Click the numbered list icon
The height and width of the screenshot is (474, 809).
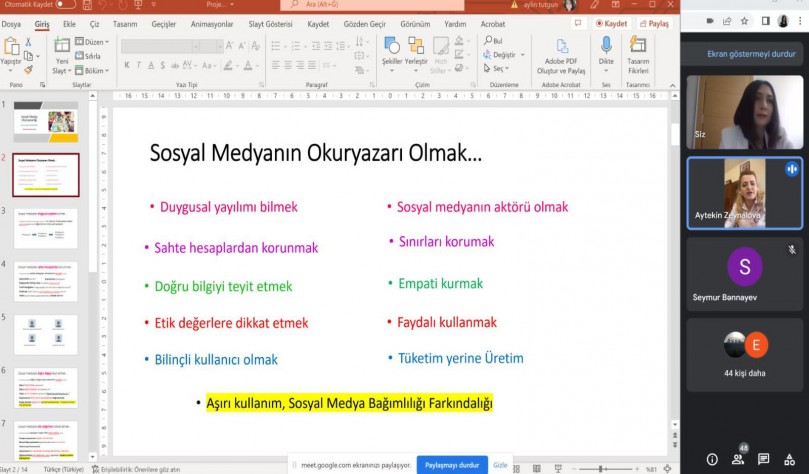pos(296,46)
